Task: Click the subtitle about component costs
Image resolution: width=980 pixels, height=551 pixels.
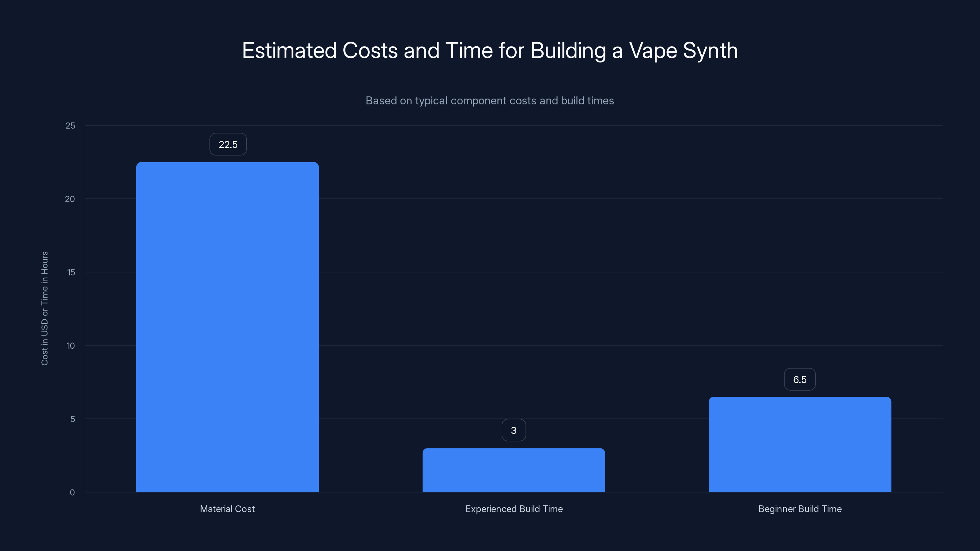Action: point(490,101)
